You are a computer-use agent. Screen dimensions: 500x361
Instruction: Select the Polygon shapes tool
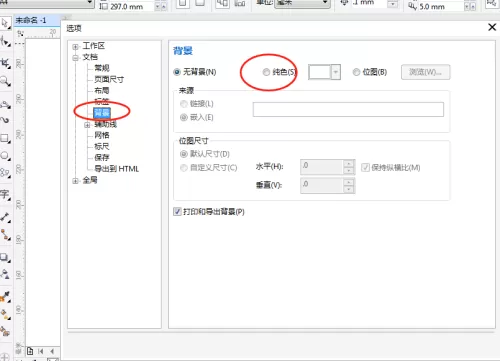tap(5, 172)
